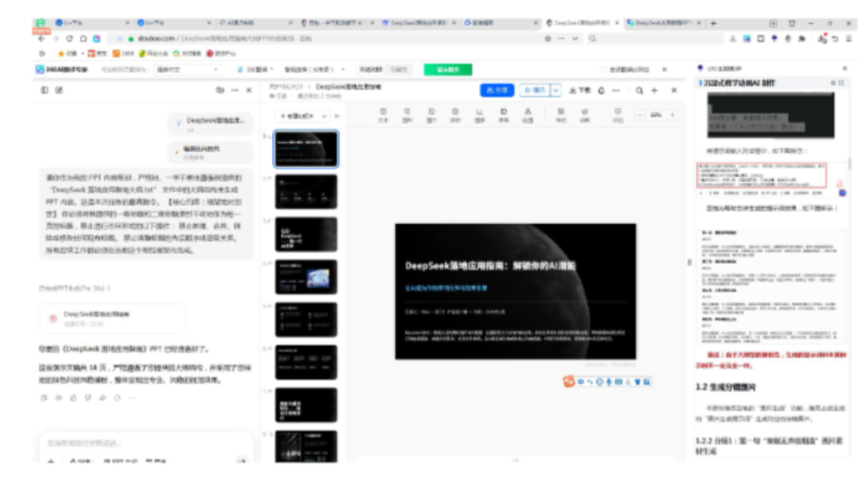Select slide 4 thumbnail with blue image
This screenshot has height=479, width=868.
coord(306,277)
